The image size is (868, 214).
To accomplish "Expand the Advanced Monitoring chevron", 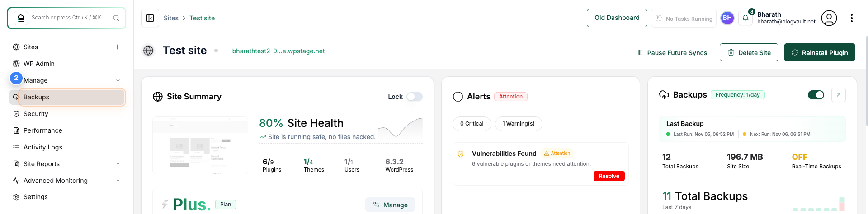I will point(118,181).
